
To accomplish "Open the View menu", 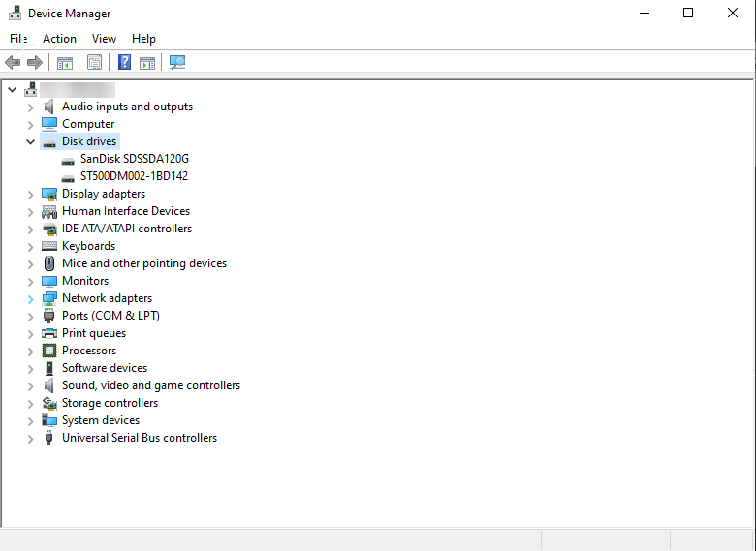I will pos(104,39).
